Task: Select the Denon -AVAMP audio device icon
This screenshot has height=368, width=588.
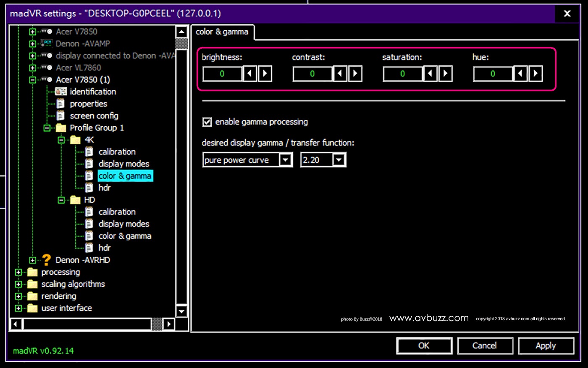Action: coord(47,43)
